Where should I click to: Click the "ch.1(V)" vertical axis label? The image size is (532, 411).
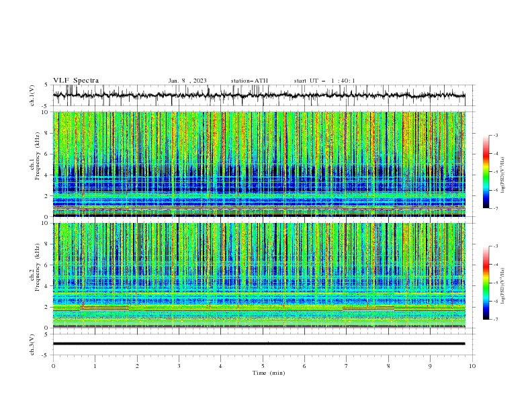pos(32,95)
